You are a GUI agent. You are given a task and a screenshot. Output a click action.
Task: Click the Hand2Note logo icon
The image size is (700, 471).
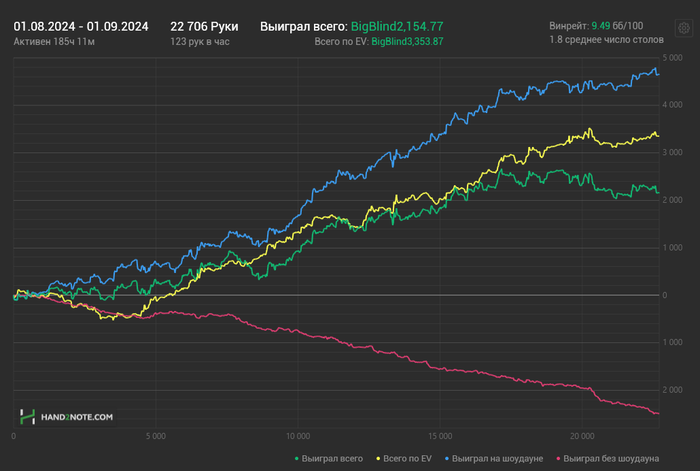[x=27, y=417]
